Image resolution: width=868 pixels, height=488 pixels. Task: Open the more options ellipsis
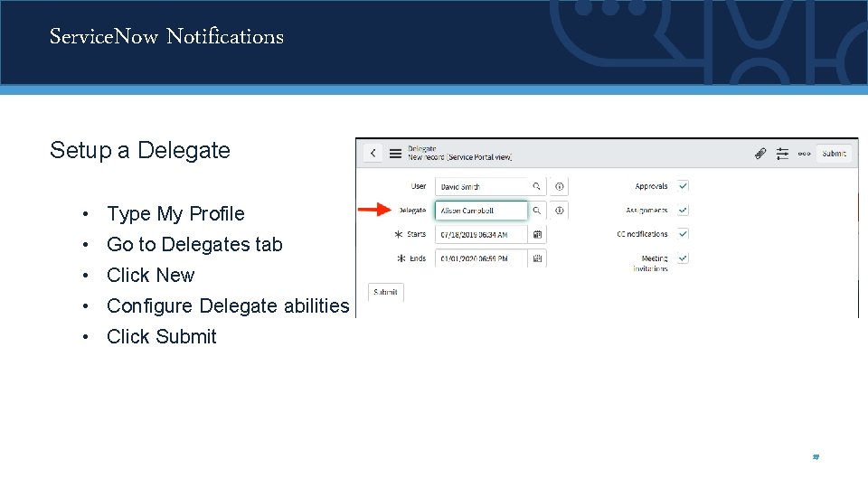click(805, 154)
